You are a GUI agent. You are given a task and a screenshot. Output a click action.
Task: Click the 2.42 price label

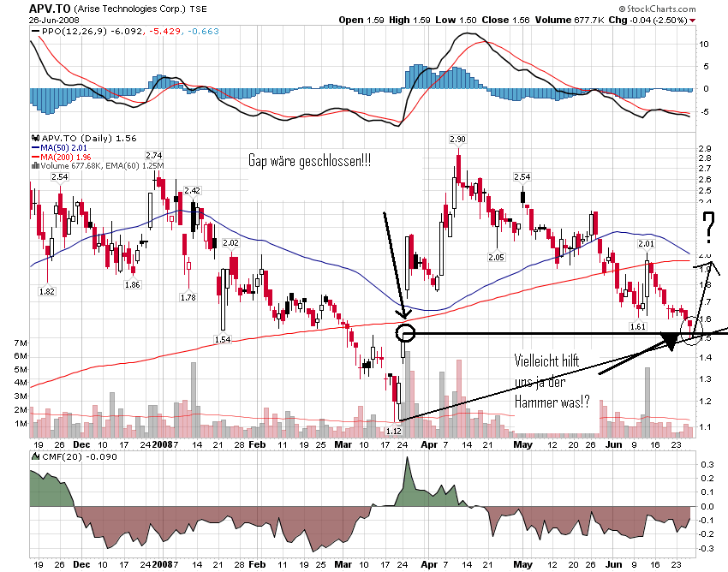(192, 190)
